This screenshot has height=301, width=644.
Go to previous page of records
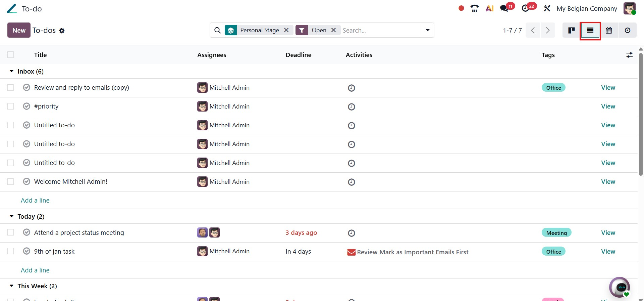click(x=533, y=30)
